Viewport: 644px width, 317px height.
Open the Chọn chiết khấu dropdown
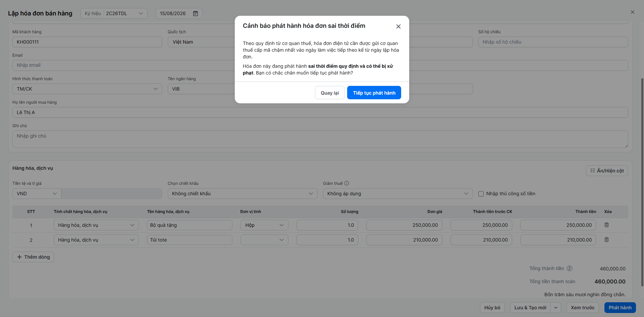243,194
